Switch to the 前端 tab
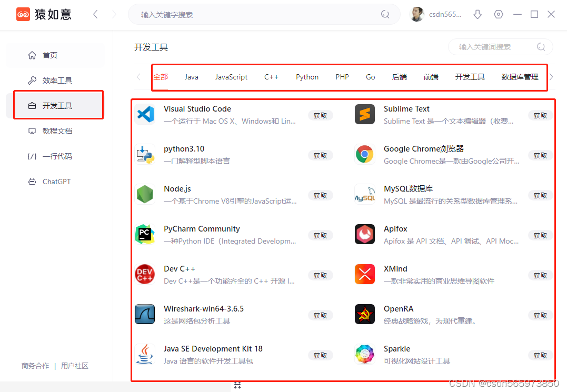The image size is (567, 392). (x=431, y=77)
